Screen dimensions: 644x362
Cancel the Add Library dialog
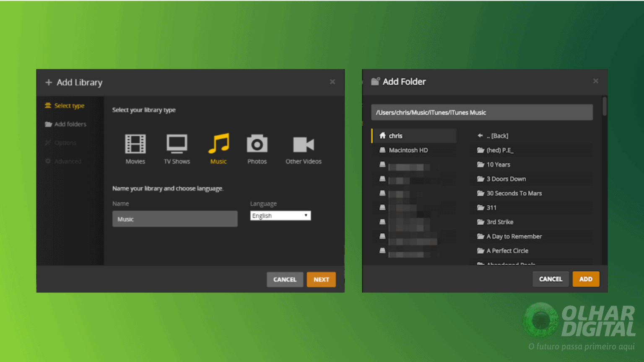[285, 279]
